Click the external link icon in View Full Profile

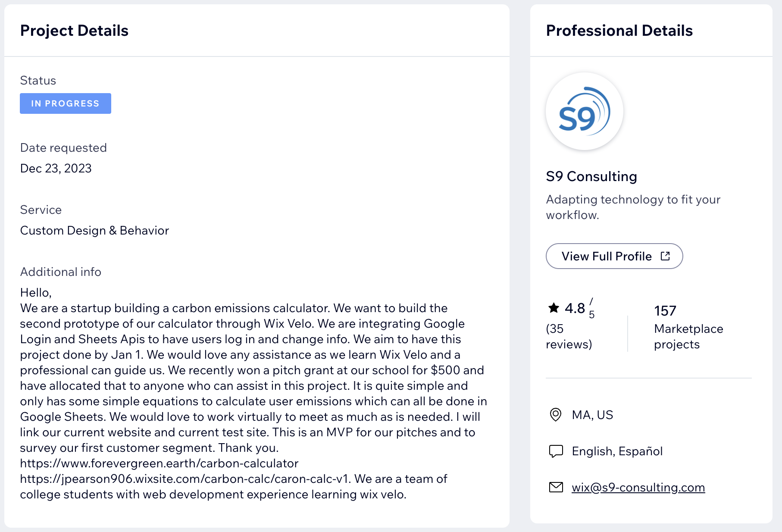[x=665, y=256]
